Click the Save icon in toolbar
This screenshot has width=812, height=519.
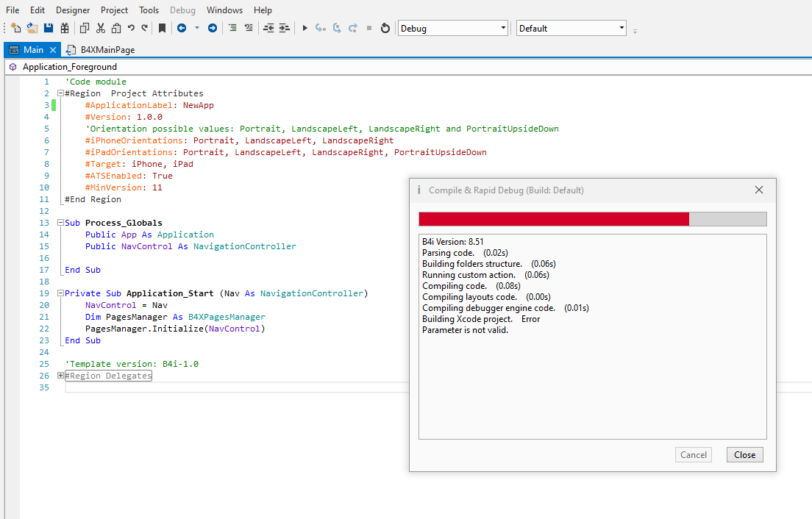tap(49, 28)
